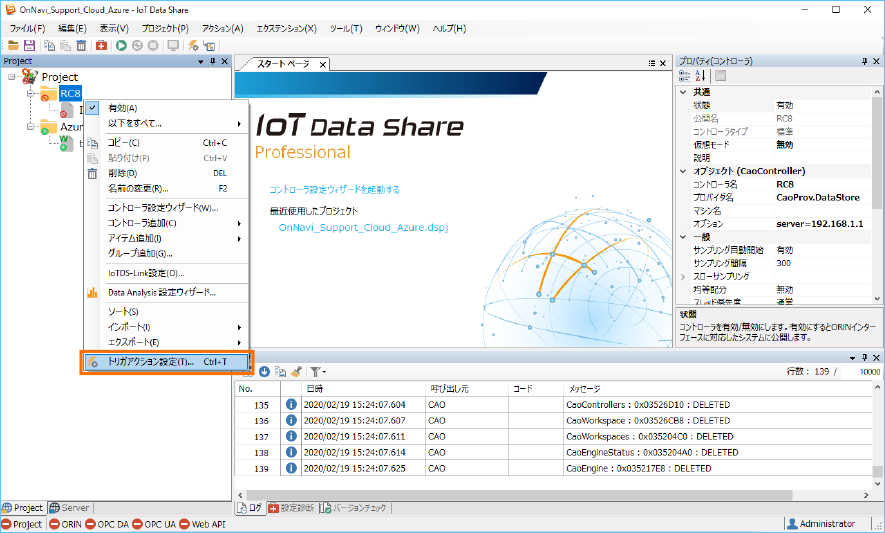Viewport: 885px width, 533px height.
Task: Click the red add-controller toolbar icon
Action: 102,45
